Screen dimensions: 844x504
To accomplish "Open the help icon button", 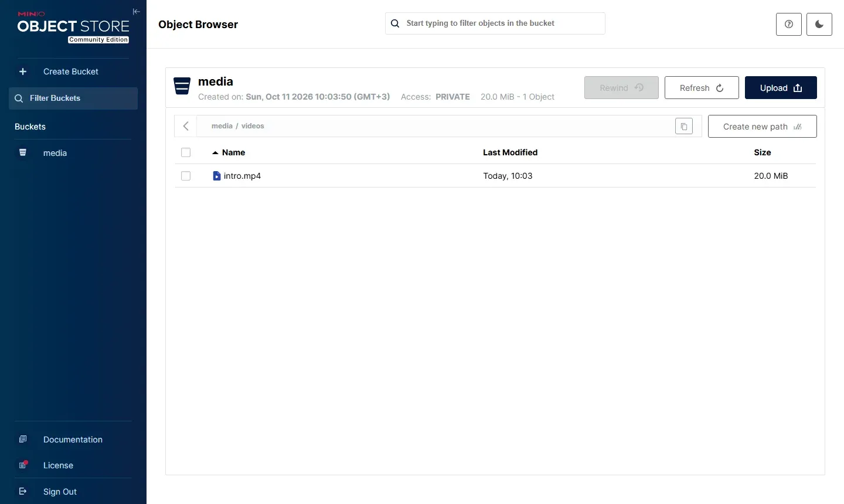I will pyautogui.click(x=789, y=24).
